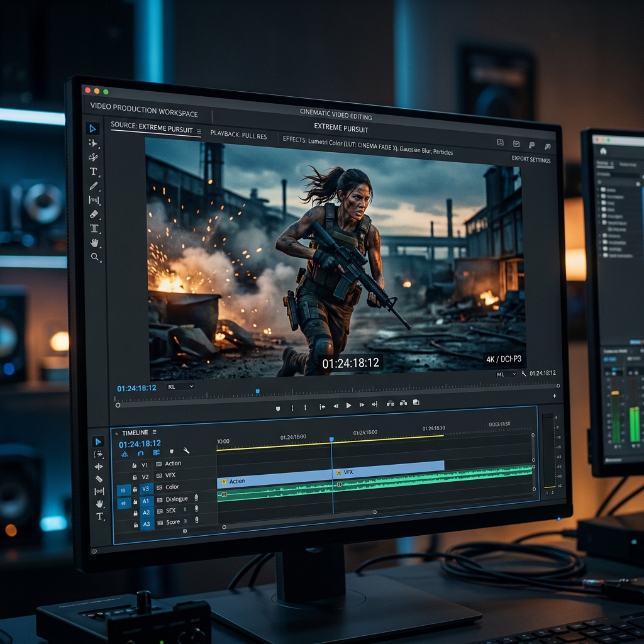Click the Effects Lumetri Color label
The width and height of the screenshot is (644, 644).
click(x=367, y=146)
